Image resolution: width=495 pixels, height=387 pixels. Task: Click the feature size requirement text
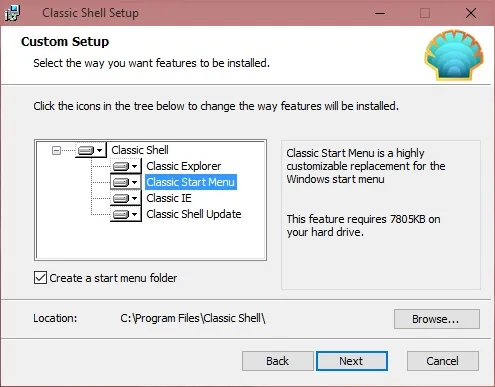(363, 226)
